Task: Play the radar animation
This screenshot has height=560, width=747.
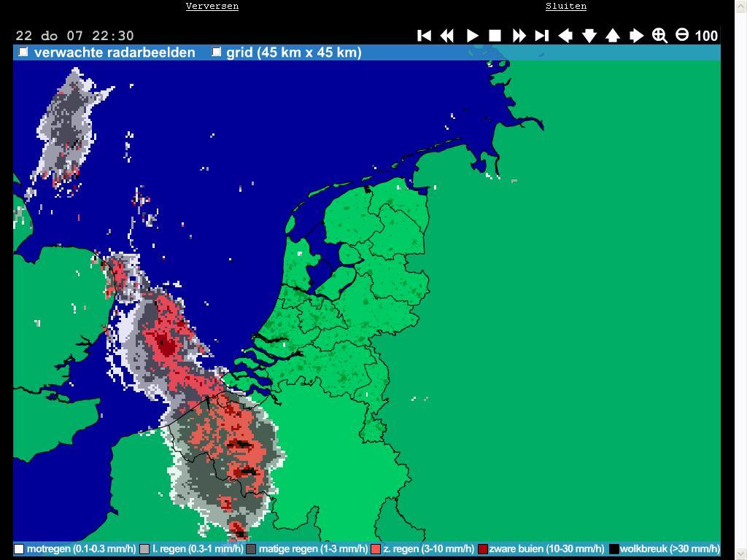Action: coord(472,36)
